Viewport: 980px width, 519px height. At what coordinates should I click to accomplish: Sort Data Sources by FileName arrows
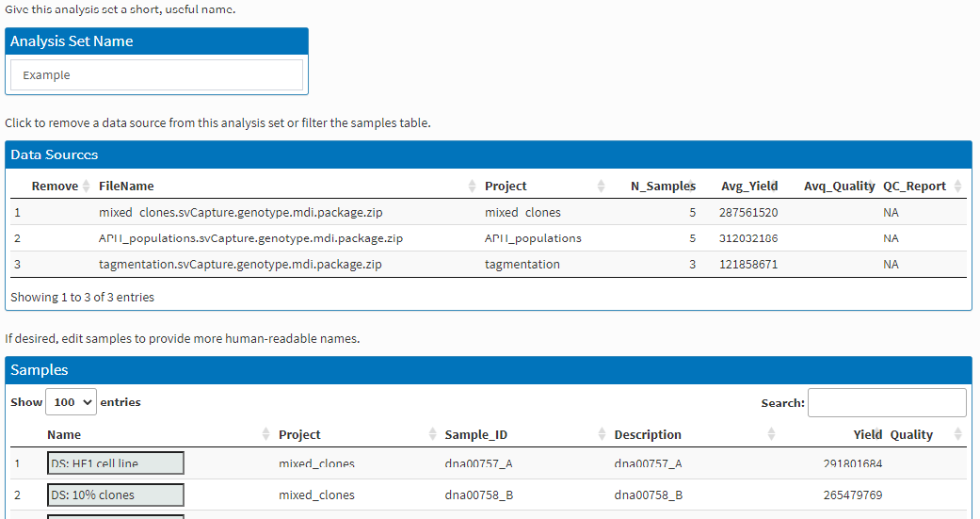pos(472,187)
